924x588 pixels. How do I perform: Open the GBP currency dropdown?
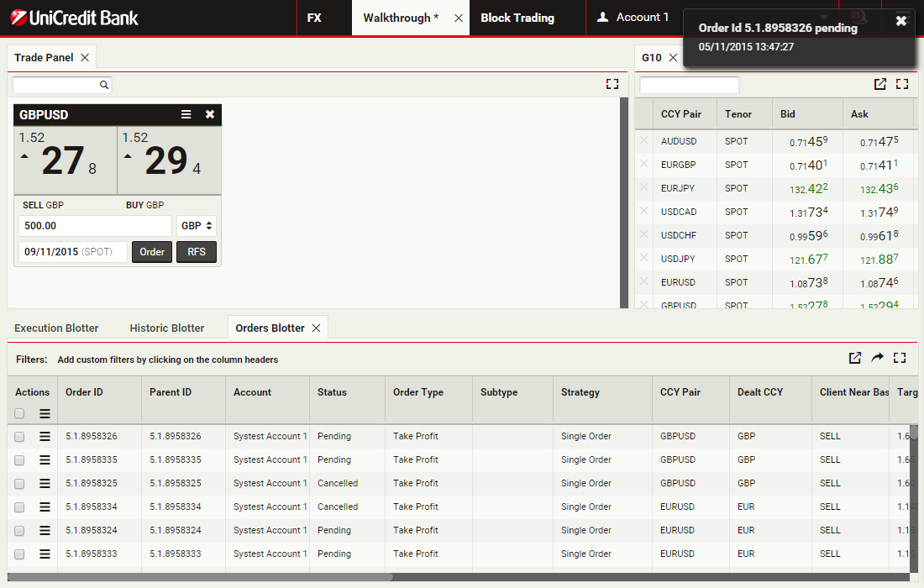(x=197, y=226)
